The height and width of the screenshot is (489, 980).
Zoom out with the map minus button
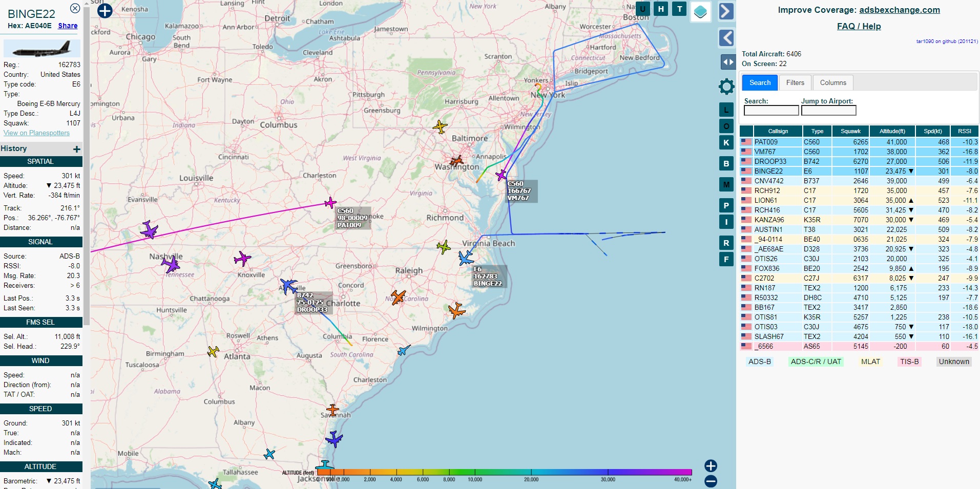711,481
